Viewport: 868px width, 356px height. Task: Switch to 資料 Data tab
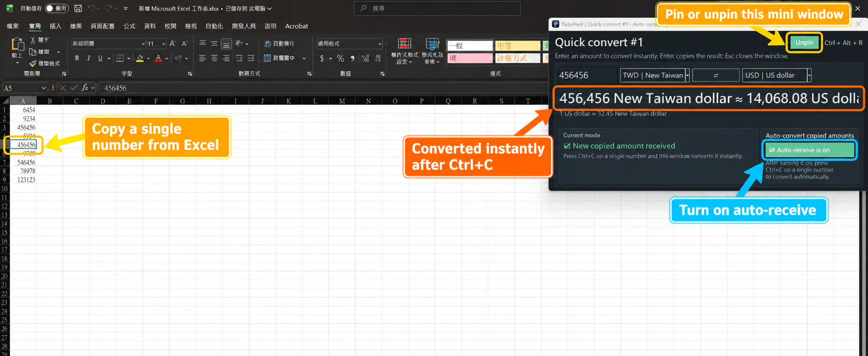click(x=150, y=26)
